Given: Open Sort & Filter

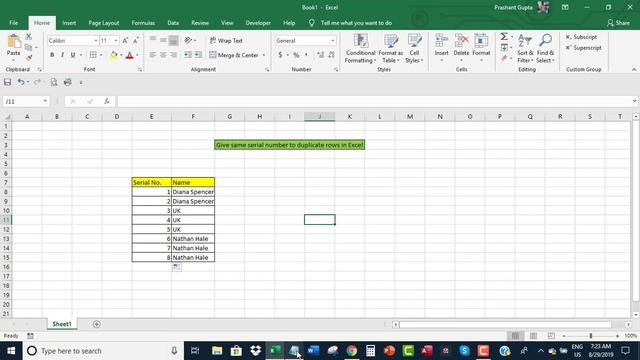Looking at the screenshot, I should 525,49.
